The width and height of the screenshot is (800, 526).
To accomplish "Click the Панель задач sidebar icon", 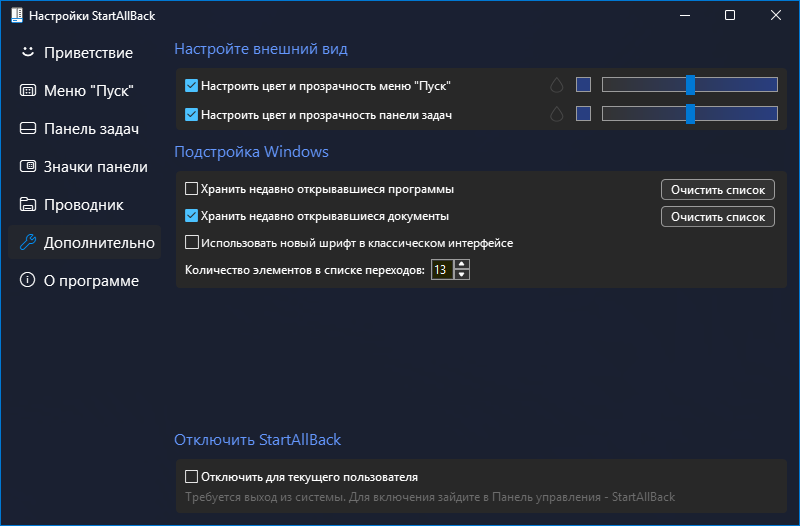I will [28, 128].
